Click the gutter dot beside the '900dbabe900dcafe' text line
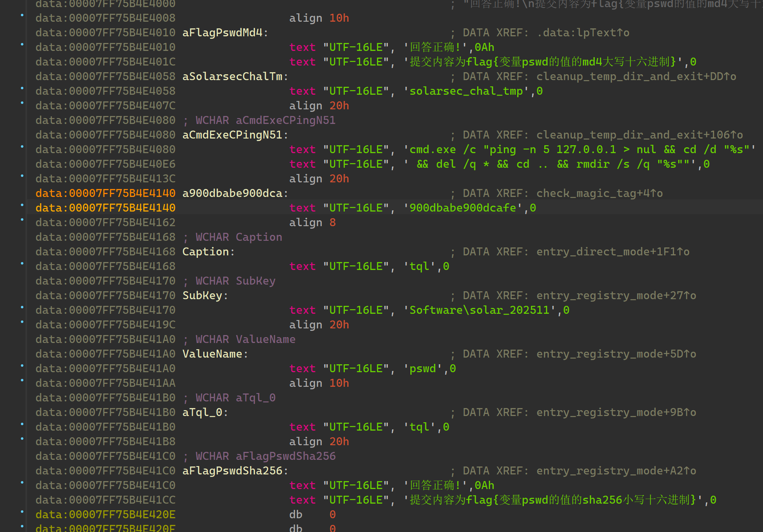The width and height of the screenshot is (763, 532). pos(22,205)
